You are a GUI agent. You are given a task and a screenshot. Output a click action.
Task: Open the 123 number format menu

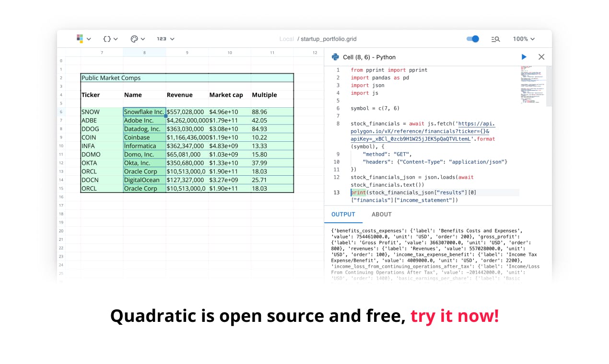(165, 39)
